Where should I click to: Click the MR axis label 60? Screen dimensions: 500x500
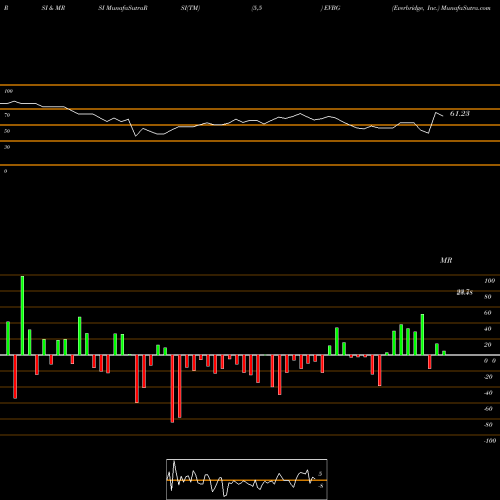coord(488,313)
